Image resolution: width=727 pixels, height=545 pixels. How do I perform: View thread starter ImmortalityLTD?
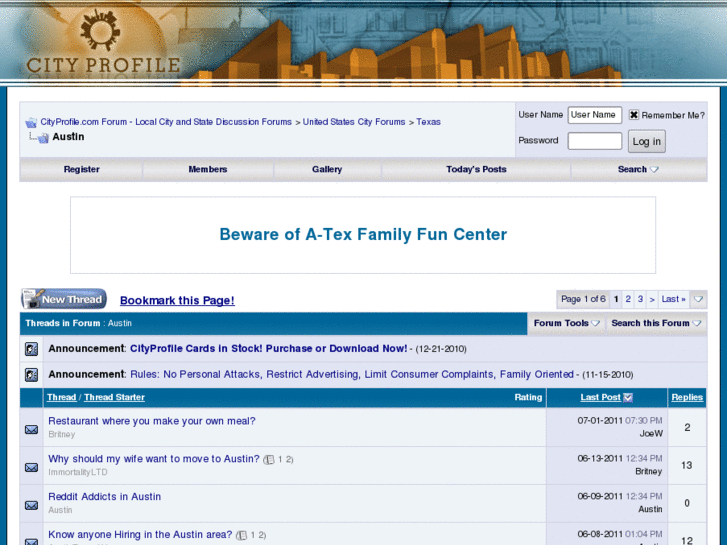(x=78, y=472)
